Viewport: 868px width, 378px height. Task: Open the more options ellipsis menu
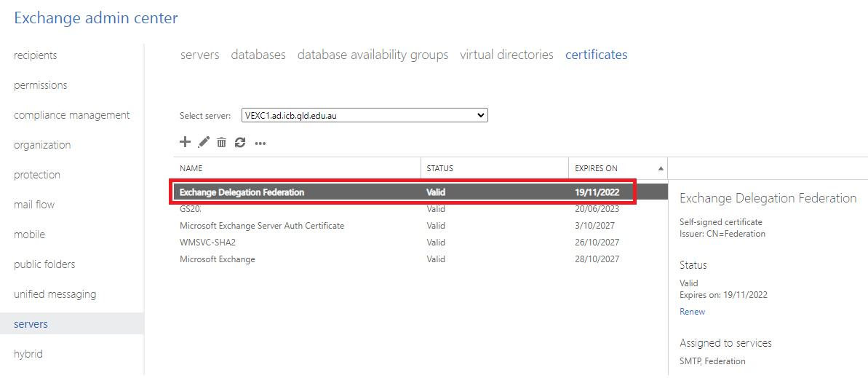260,143
